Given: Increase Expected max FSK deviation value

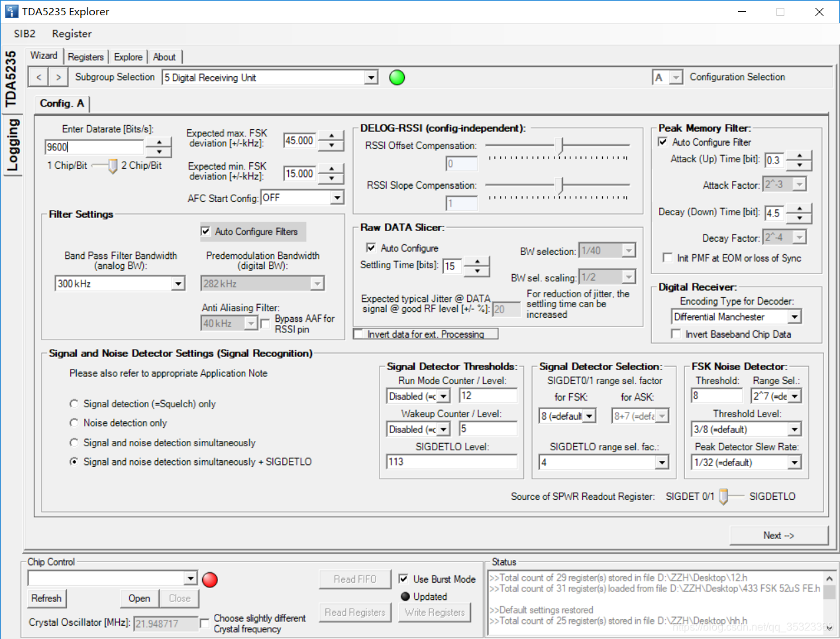Looking at the screenshot, I should [x=331, y=136].
